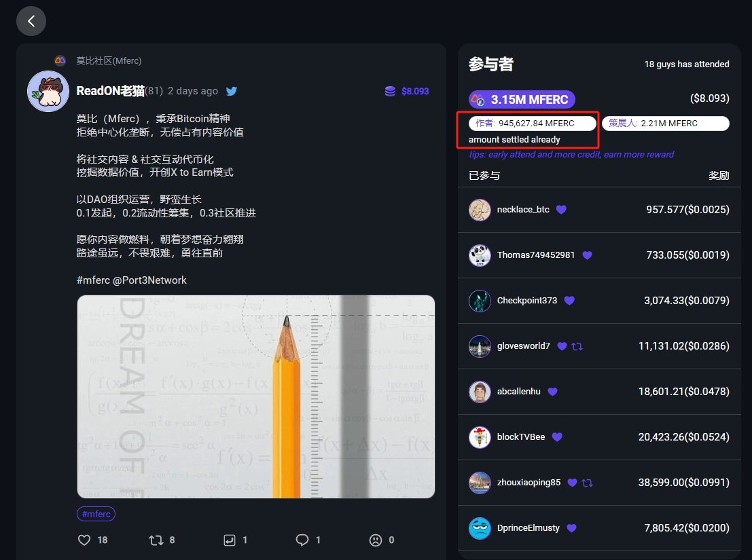Click necklace_btc's avatar

click(x=480, y=210)
